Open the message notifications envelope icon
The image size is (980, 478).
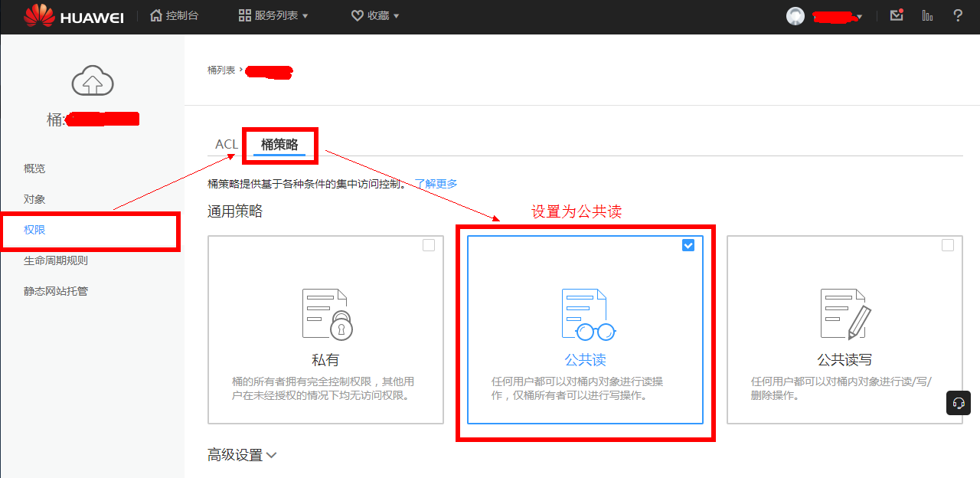tap(897, 15)
